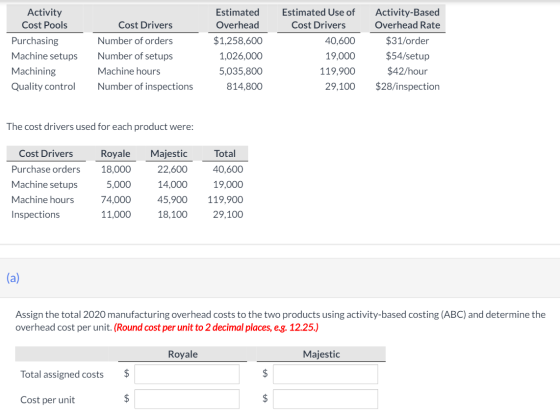Select the Royale column header in cost drivers table

coord(115,154)
